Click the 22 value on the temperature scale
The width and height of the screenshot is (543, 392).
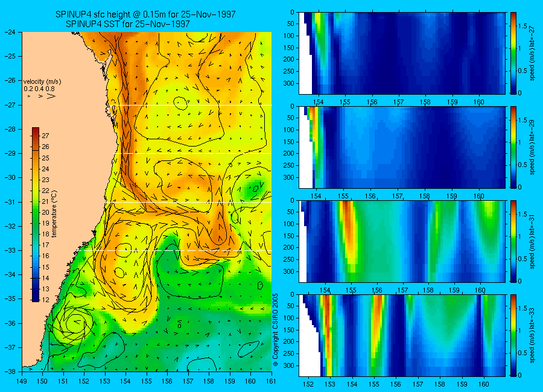pos(45,191)
